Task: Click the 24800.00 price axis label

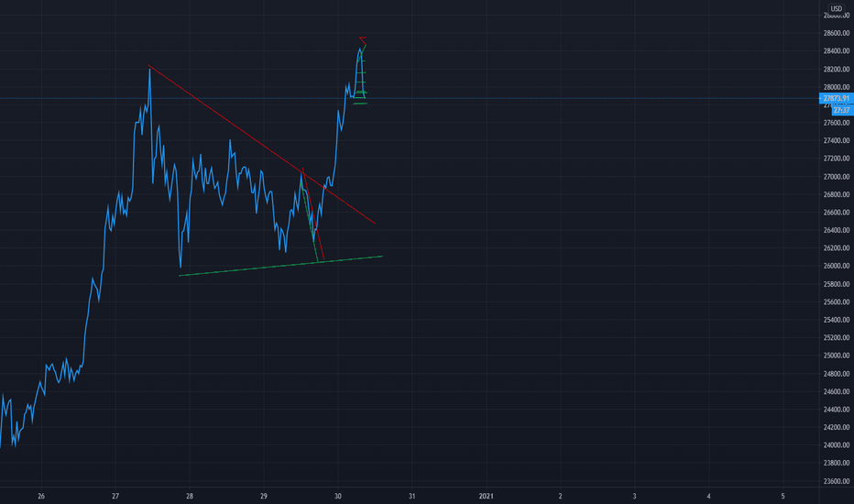Action: [x=836, y=374]
